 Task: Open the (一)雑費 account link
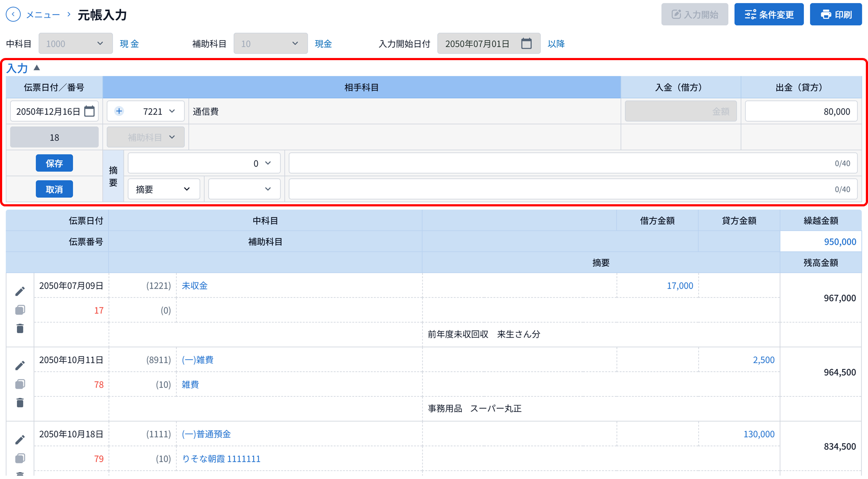(x=197, y=360)
